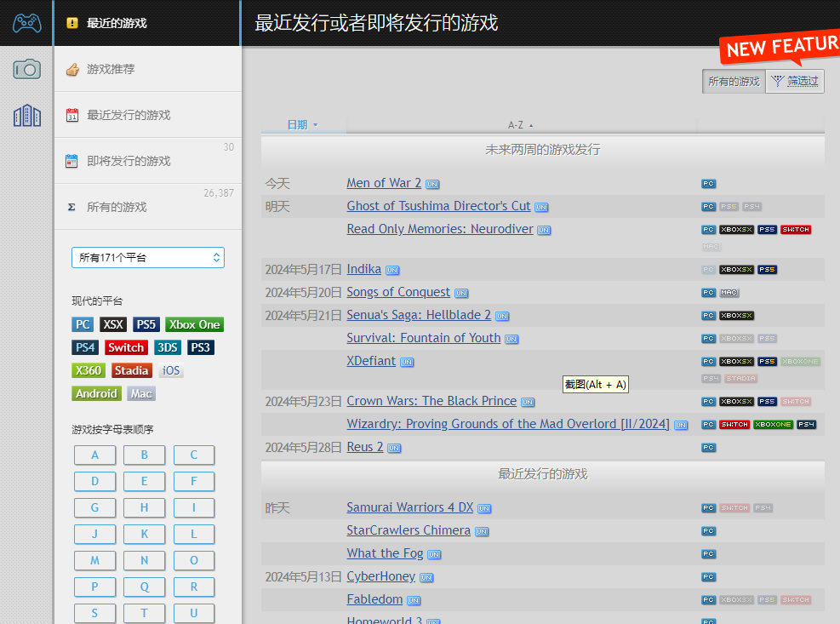Browse games starting with letter A
840x624 pixels.
coord(94,455)
